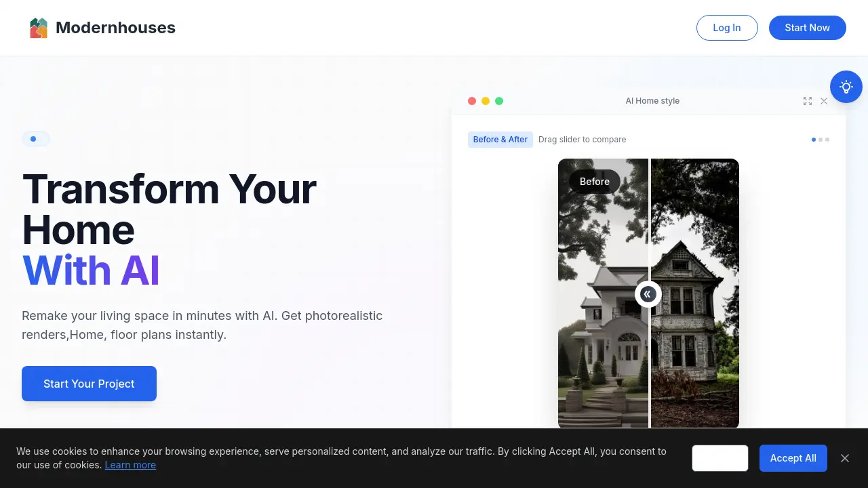868x488 pixels.
Task: Select the Before & After mode badge
Action: (500, 140)
